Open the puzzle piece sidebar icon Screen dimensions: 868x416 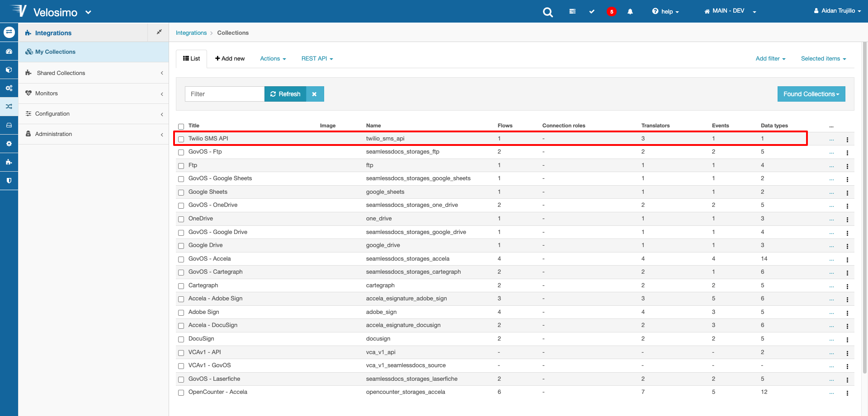click(9, 162)
